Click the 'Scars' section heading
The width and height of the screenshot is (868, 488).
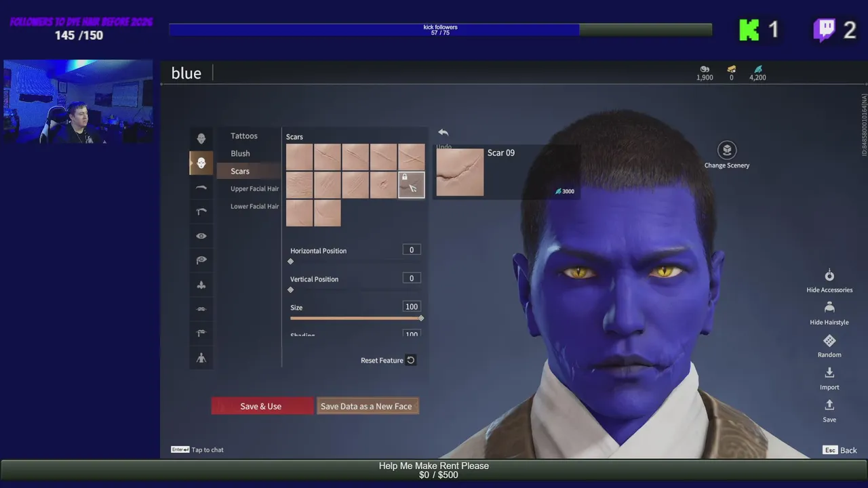pos(294,137)
